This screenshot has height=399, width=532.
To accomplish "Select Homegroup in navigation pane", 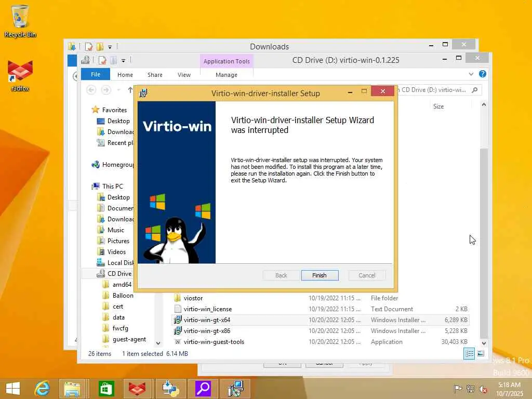I will 113,165.
